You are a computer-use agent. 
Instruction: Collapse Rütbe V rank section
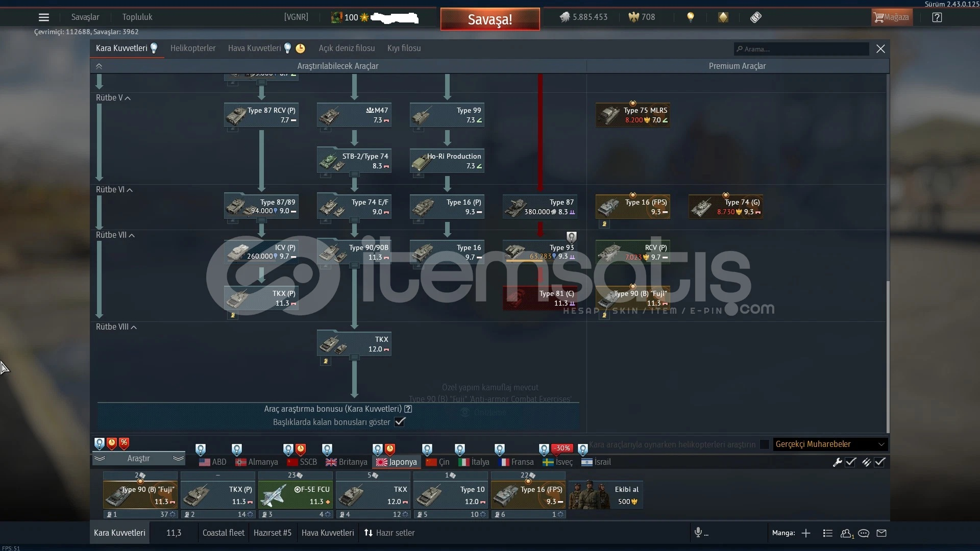click(113, 98)
